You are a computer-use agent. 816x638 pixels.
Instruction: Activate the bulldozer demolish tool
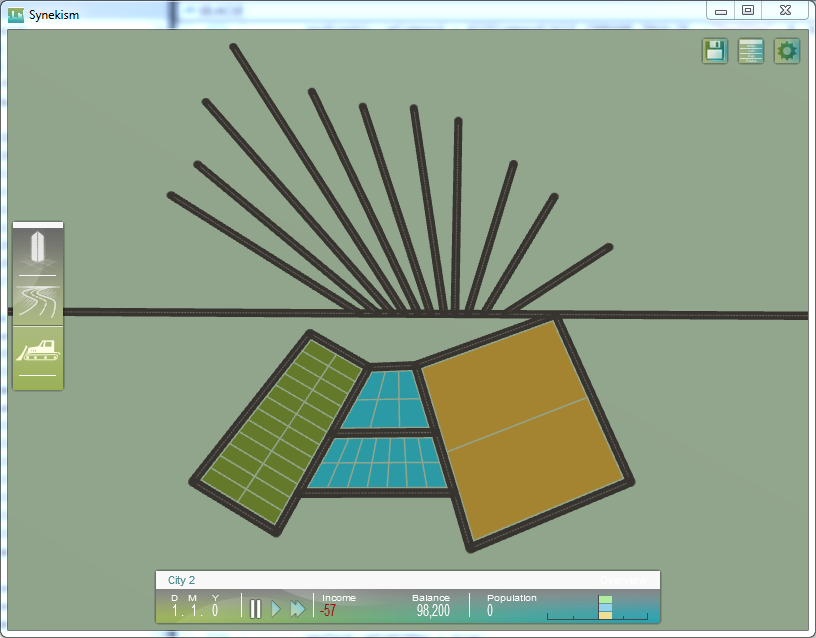pos(37,351)
